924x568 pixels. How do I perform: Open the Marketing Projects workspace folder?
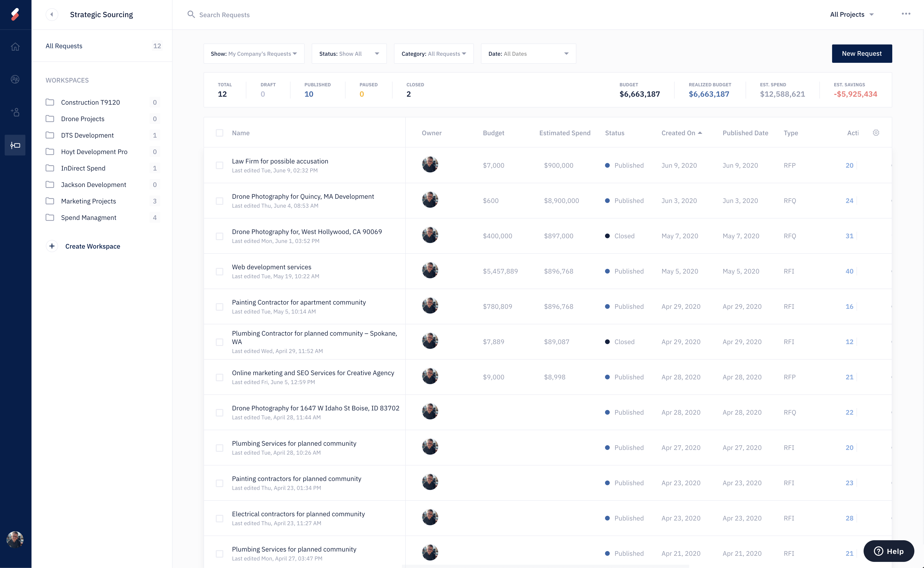(x=88, y=201)
